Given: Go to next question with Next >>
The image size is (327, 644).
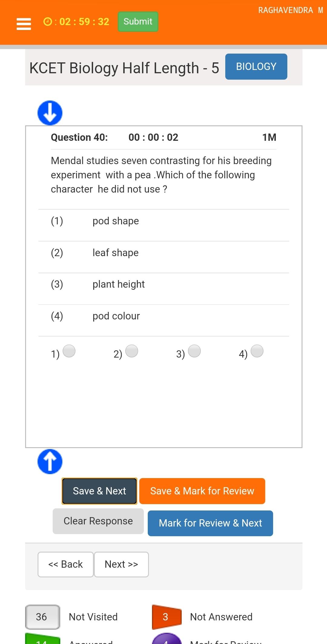Looking at the screenshot, I should (x=121, y=564).
